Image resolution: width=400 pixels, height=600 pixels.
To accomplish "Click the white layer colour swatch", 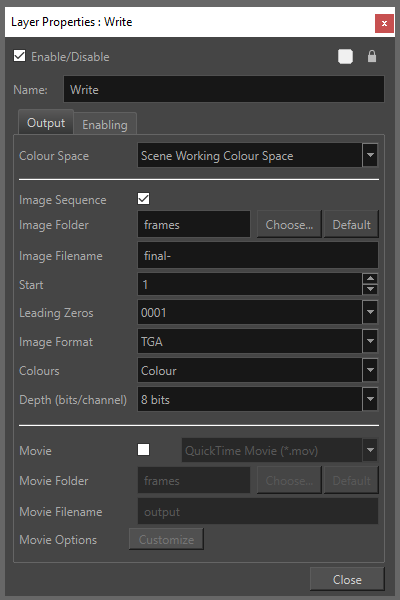I will pyautogui.click(x=345, y=57).
